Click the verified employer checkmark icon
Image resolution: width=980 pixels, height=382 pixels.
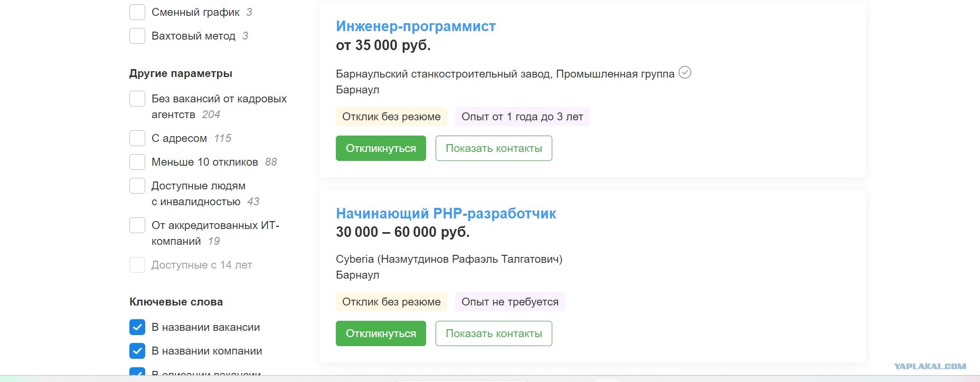pyautogui.click(x=685, y=72)
